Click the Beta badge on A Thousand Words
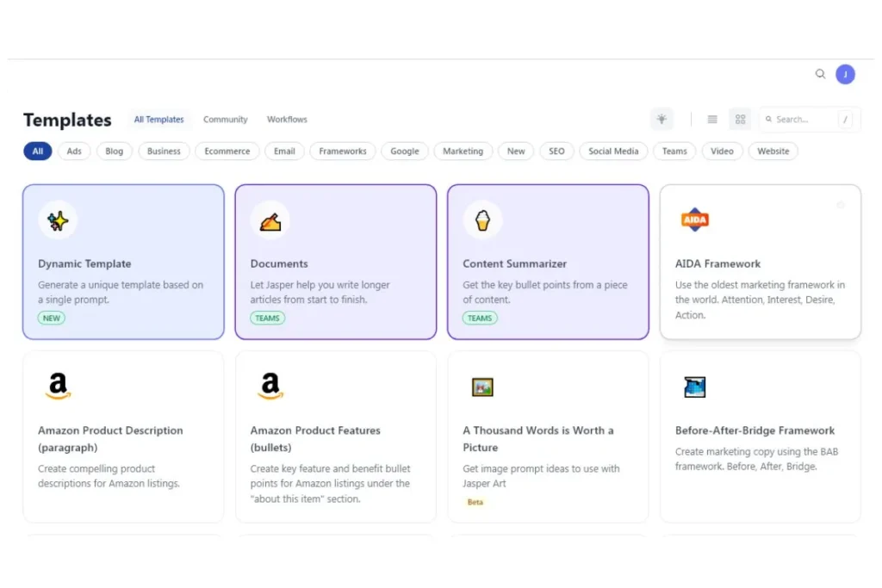 pos(475,502)
